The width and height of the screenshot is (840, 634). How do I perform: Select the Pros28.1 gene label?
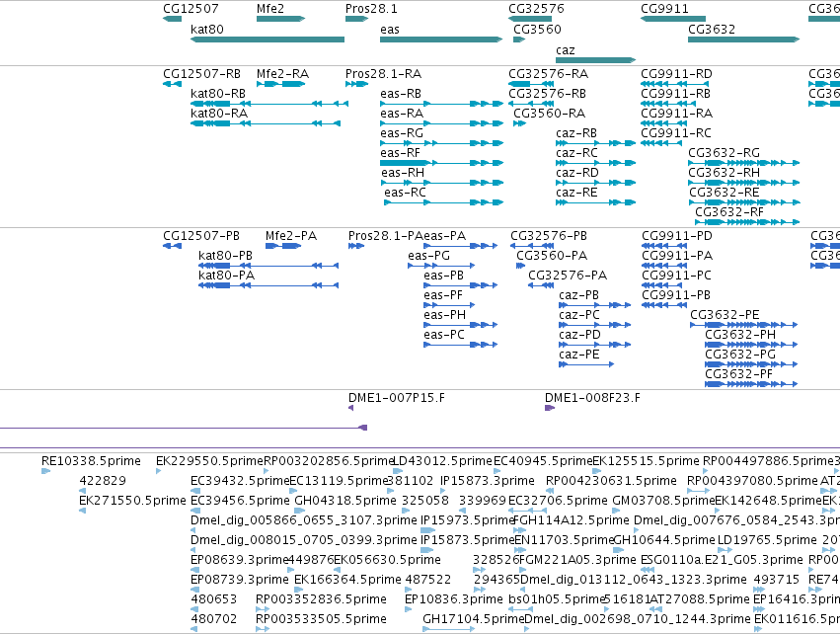[371, 9]
